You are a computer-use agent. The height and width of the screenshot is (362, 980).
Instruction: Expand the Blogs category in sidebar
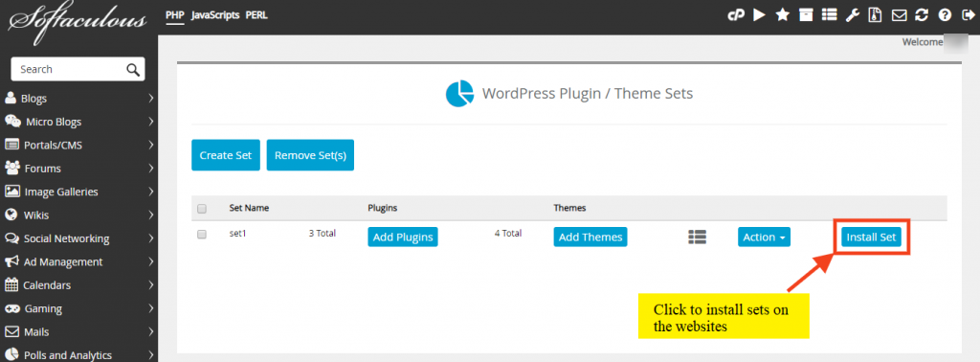click(78, 98)
